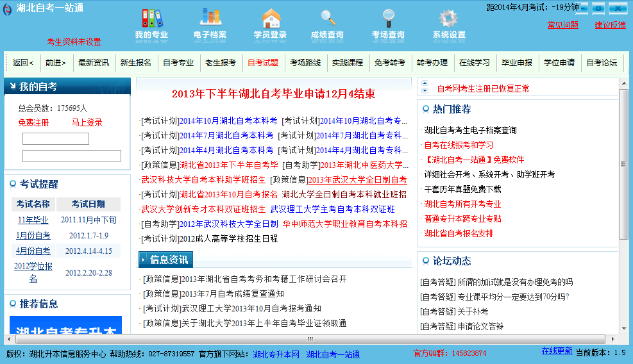This screenshot has height=364, width=633.
Task: Click the 常见问题 link
Action: coord(562,25)
